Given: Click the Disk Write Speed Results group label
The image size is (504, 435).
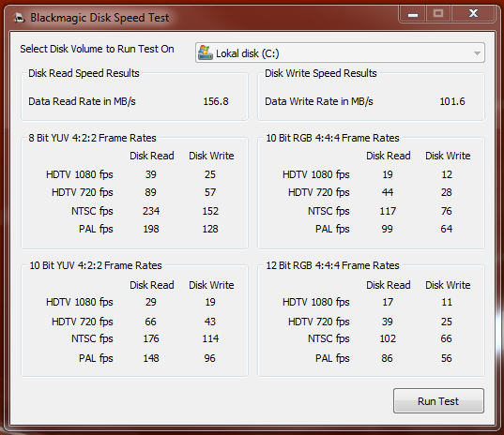Looking at the screenshot, I should [x=321, y=73].
